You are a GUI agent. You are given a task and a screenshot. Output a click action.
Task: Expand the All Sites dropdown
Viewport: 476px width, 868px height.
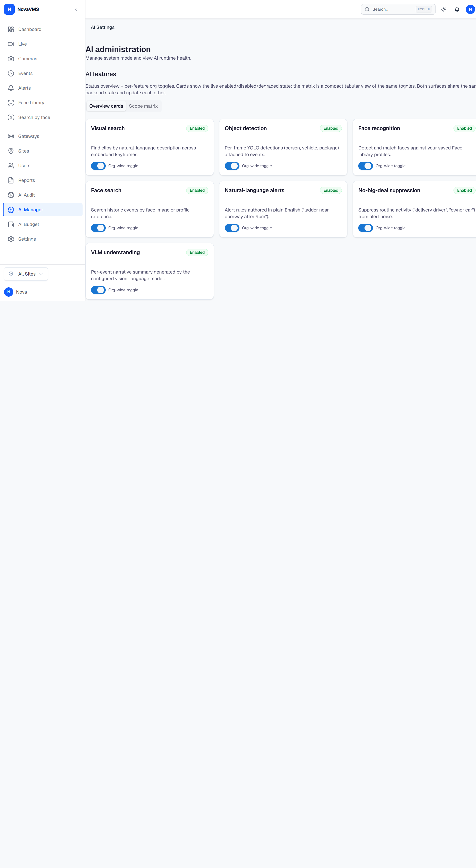[x=26, y=274]
